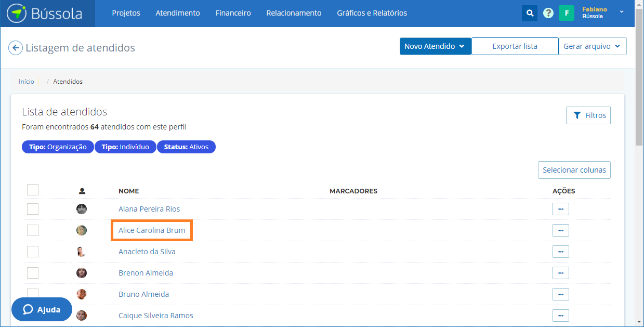Check the box for Anacleto da Silva
Screen dimensions: 644x327
33,252
